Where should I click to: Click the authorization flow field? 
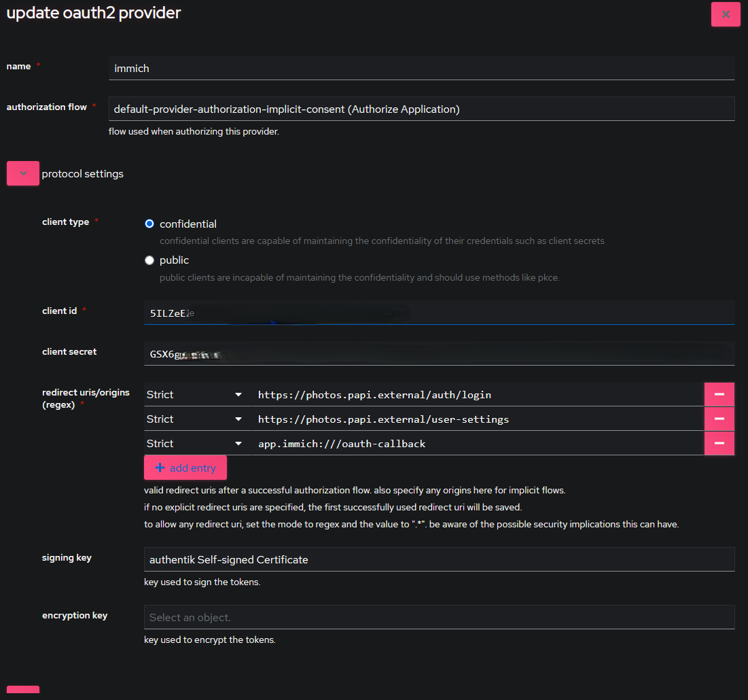click(x=421, y=108)
